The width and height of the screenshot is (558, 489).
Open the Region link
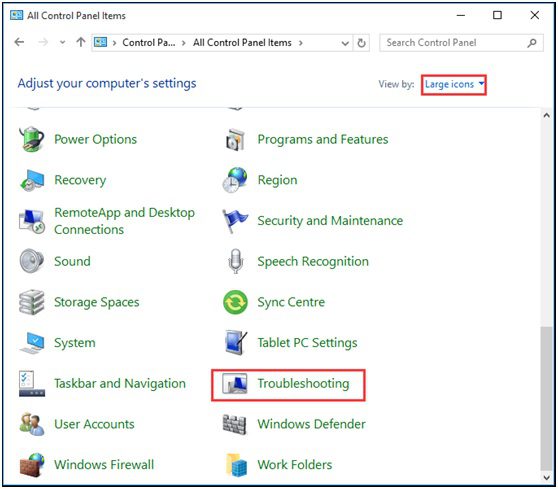coord(278,180)
